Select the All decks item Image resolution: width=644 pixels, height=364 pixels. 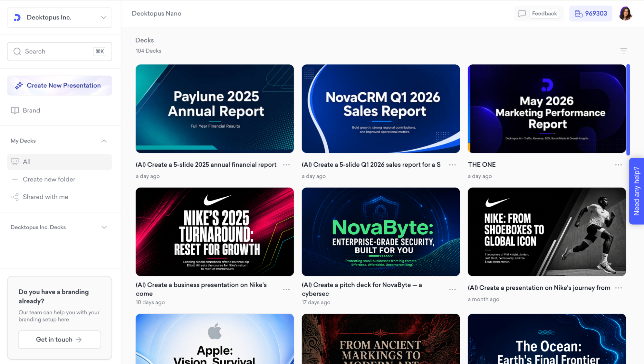tap(60, 162)
